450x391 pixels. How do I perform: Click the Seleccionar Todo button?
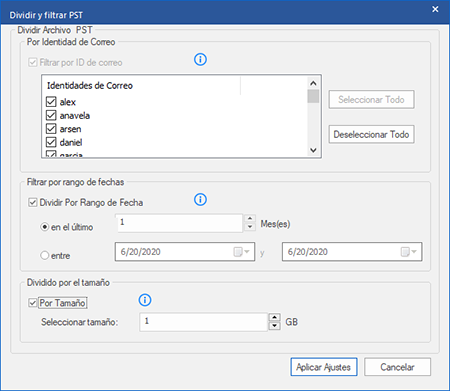click(x=371, y=99)
